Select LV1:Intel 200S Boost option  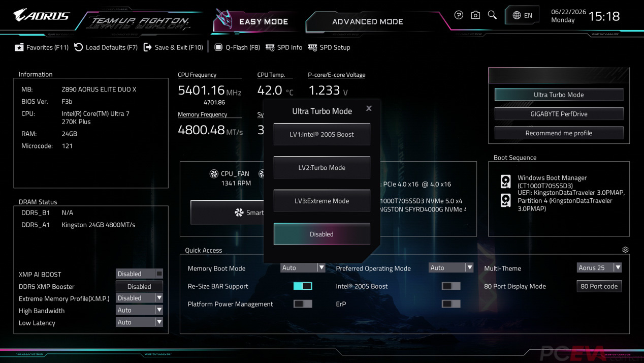pos(322,134)
